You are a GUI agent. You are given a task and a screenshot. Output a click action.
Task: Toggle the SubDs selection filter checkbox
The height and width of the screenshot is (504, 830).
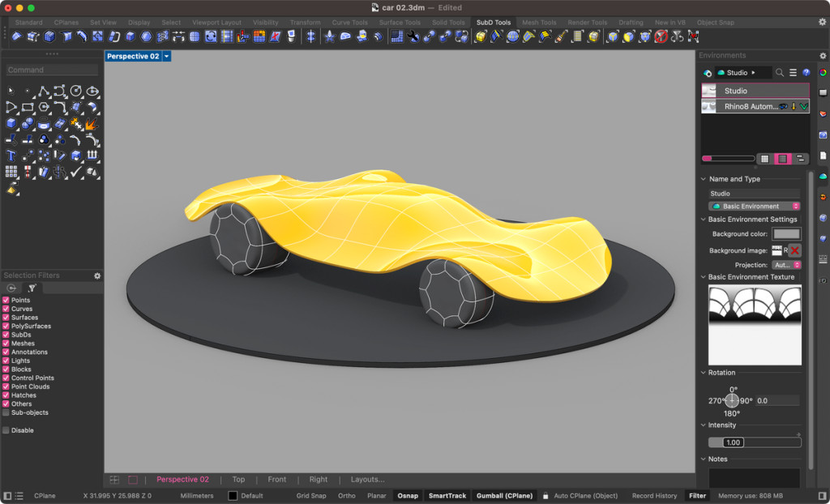pyautogui.click(x=6, y=335)
